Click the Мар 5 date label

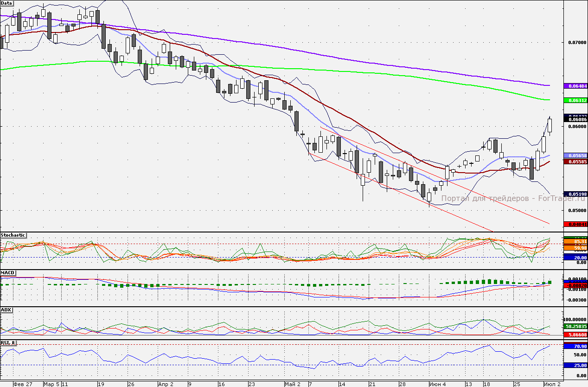(52, 384)
